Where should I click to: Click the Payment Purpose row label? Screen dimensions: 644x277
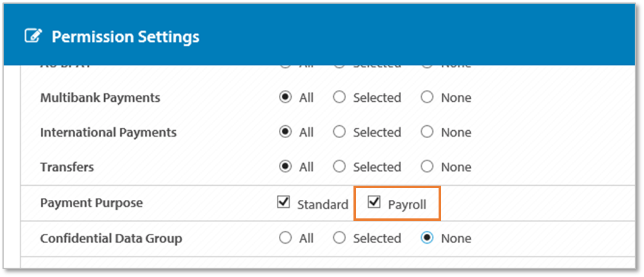pos(91,202)
